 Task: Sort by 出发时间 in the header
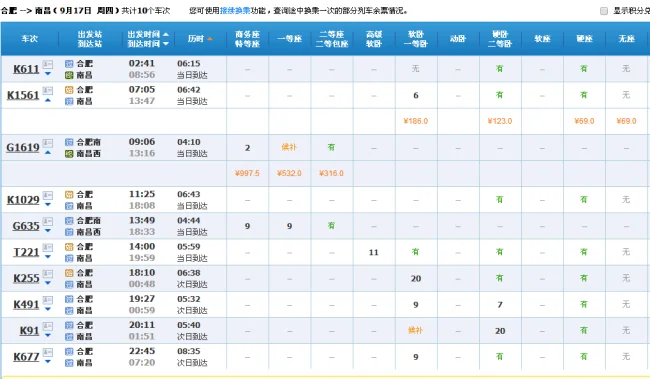click(x=148, y=34)
